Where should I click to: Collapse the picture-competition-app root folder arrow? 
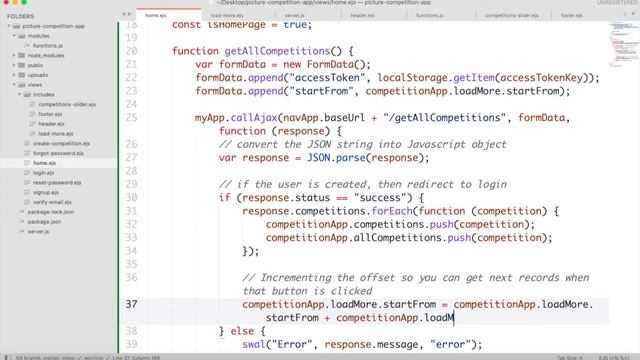9,26
